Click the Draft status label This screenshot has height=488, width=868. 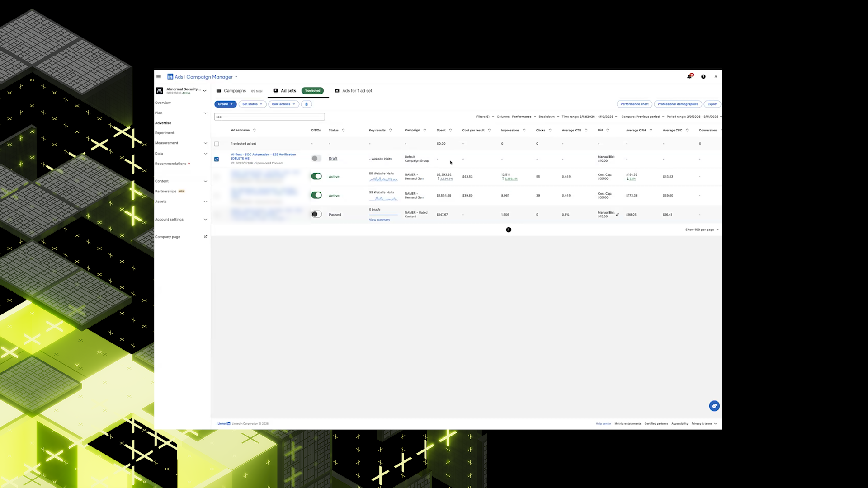coord(333,159)
